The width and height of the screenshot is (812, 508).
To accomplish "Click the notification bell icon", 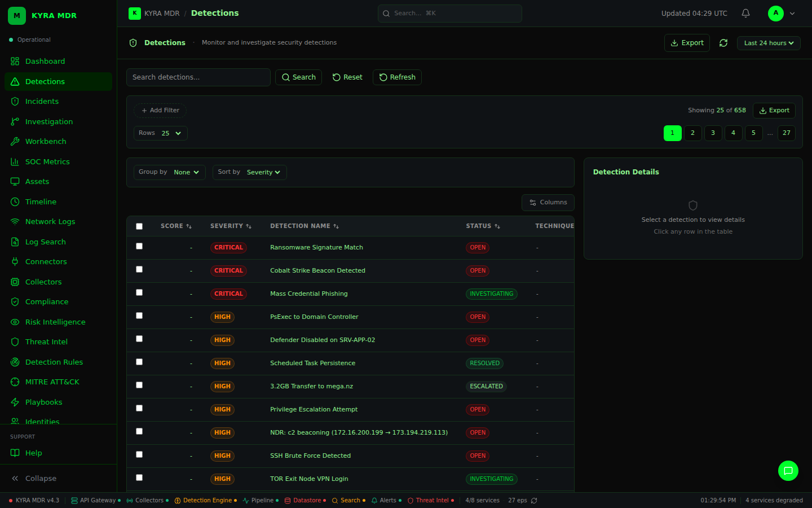I will click(x=745, y=13).
